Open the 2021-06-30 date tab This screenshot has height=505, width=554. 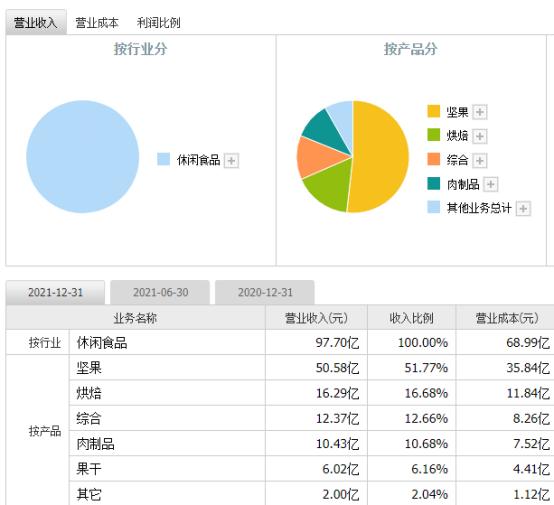tap(160, 292)
